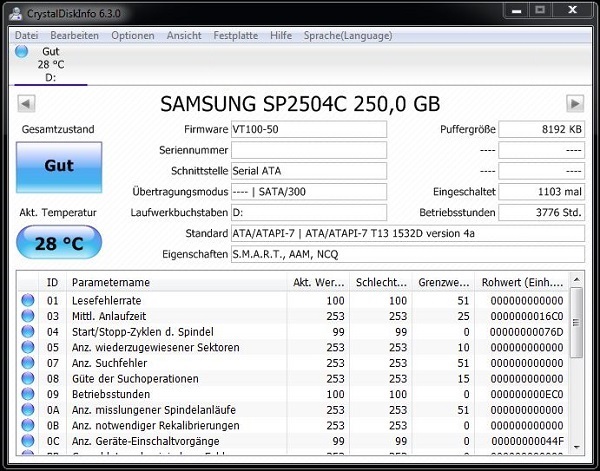
Task: Open the Bearbeiten menu
Action: point(75,36)
